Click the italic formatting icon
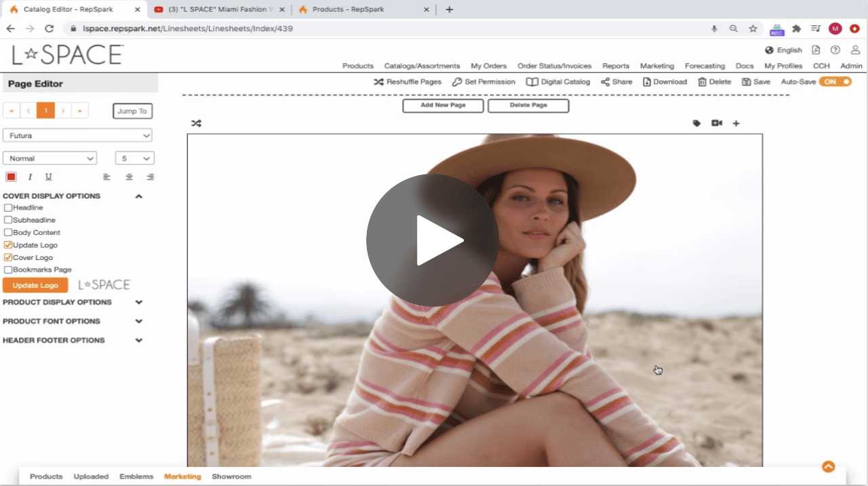This screenshot has width=868, height=486. [x=30, y=177]
